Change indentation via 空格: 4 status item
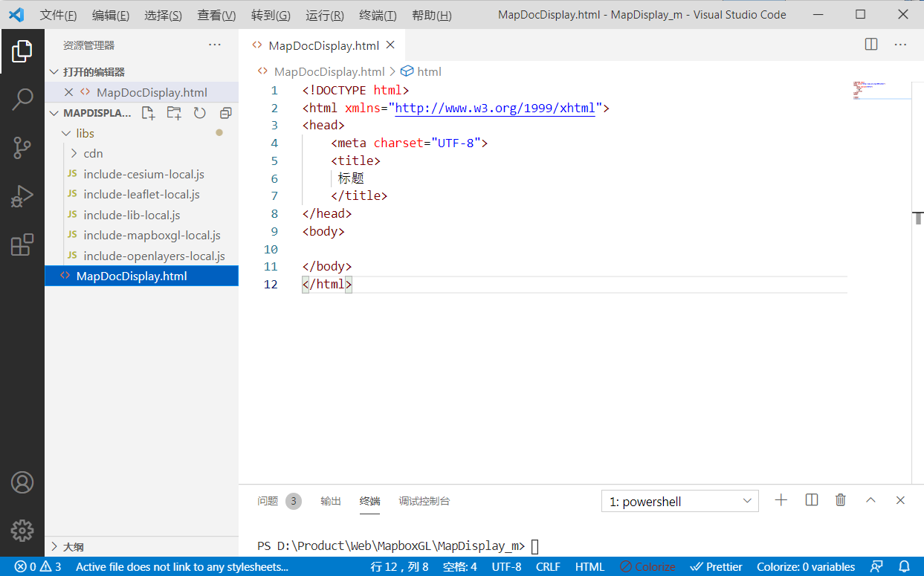The height and width of the screenshot is (576, 924). pos(459,566)
